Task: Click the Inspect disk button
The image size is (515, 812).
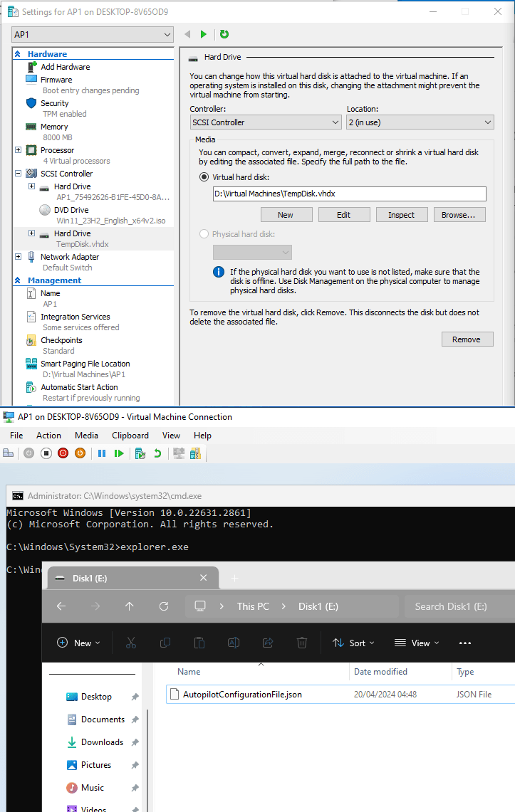Action: 402,215
